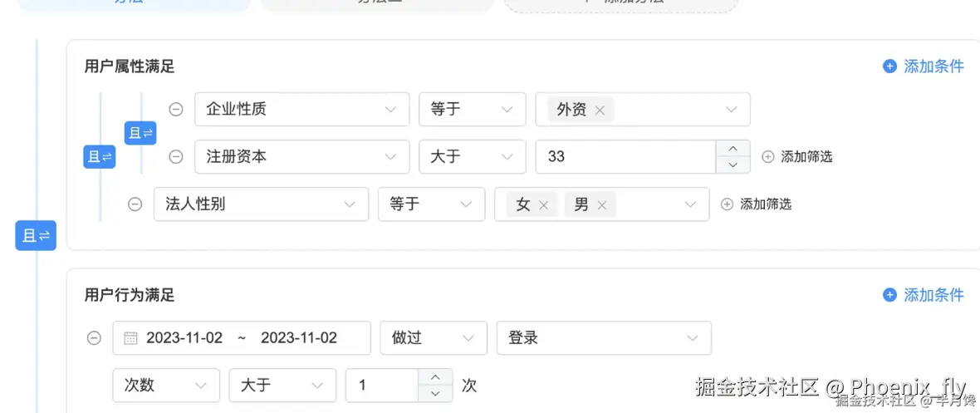
Task: Click 添加条件 in 用户行为满足
Action: coord(924,295)
